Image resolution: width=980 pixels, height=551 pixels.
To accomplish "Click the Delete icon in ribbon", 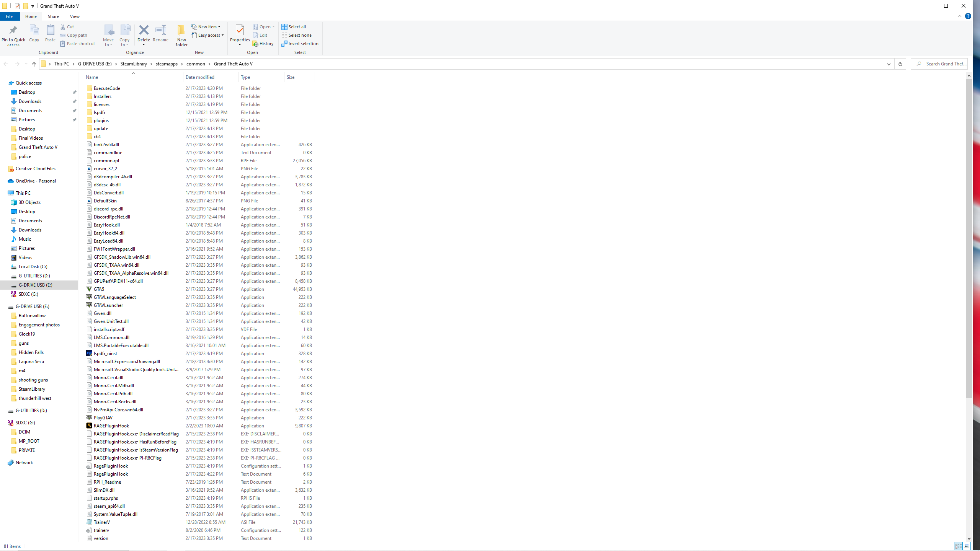I will (144, 31).
